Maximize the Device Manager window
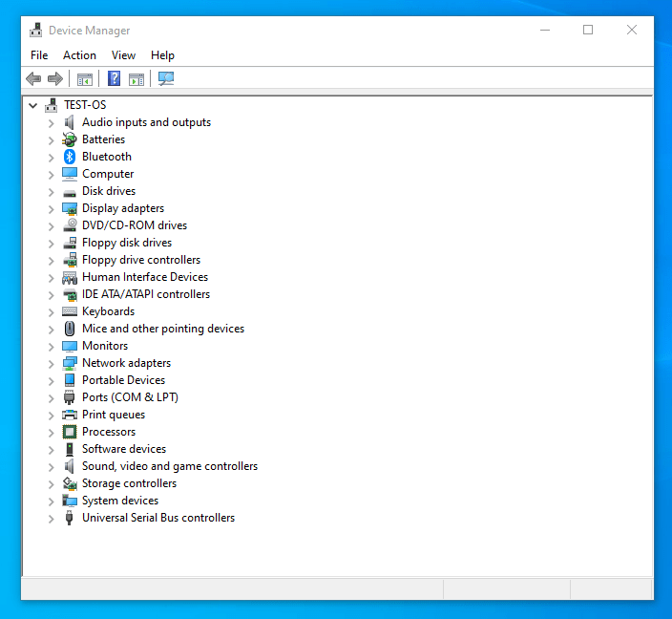The image size is (672, 619). 588,30
